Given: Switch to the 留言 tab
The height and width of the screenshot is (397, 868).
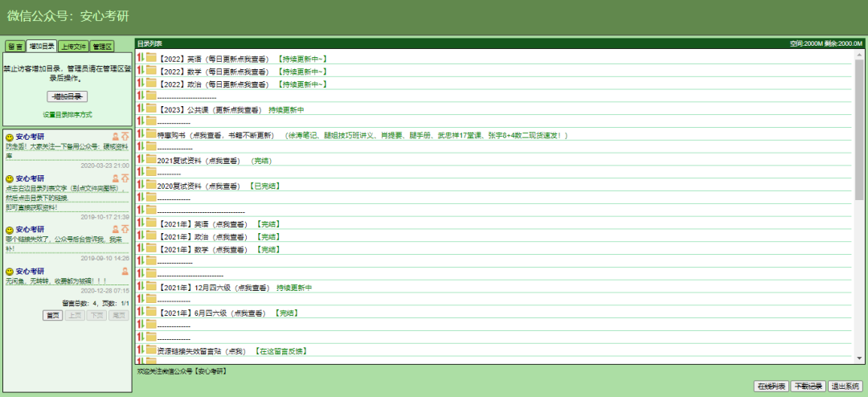Looking at the screenshot, I should click(15, 47).
